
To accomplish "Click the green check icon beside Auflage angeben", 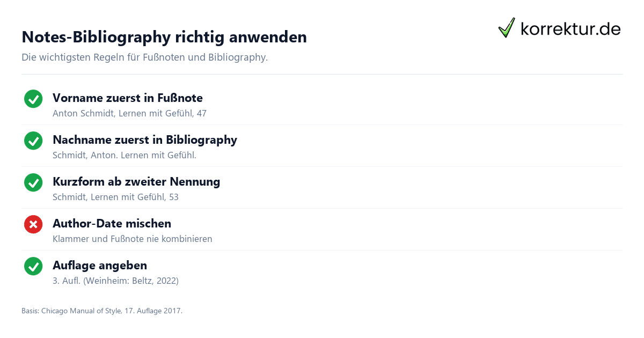I will point(33,266).
